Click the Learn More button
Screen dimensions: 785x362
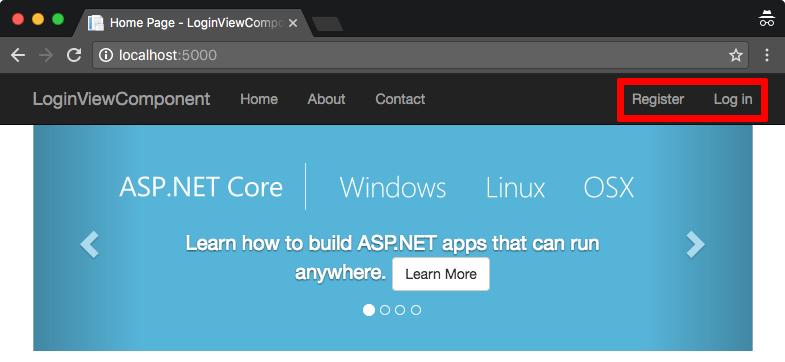point(441,274)
